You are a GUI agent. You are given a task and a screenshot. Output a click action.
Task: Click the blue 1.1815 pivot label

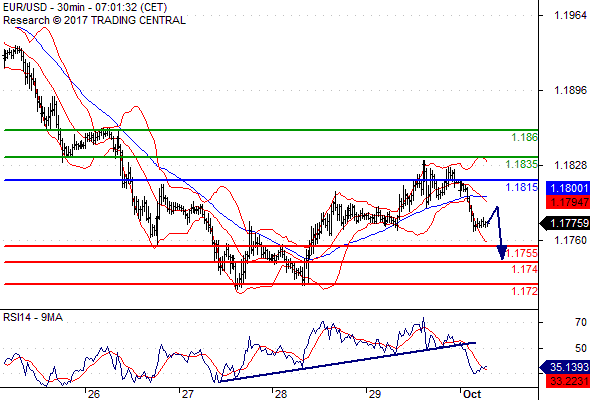pyautogui.click(x=522, y=187)
